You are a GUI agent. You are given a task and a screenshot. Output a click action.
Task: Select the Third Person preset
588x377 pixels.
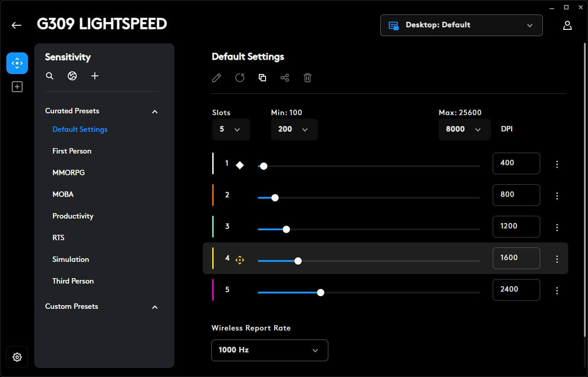[73, 281]
